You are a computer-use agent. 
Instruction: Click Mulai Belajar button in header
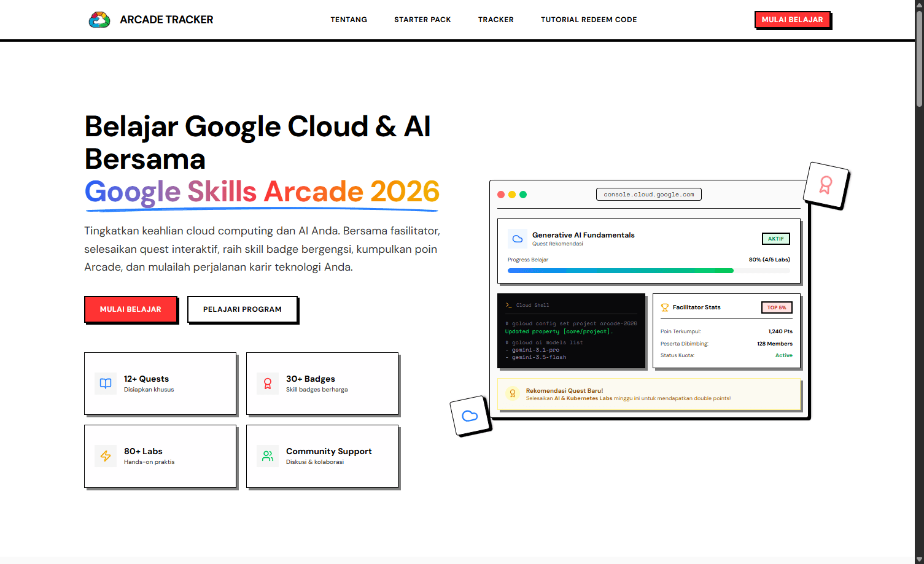tap(793, 20)
